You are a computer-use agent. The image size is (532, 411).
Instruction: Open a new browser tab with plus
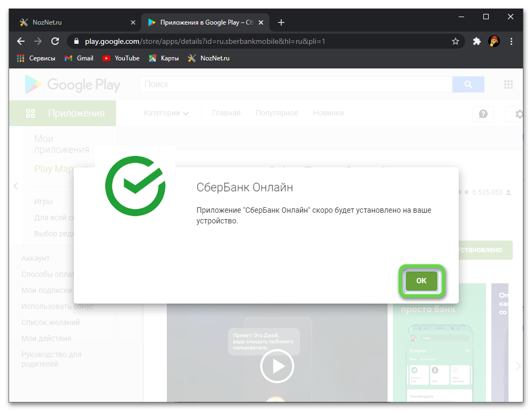click(x=281, y=22)
